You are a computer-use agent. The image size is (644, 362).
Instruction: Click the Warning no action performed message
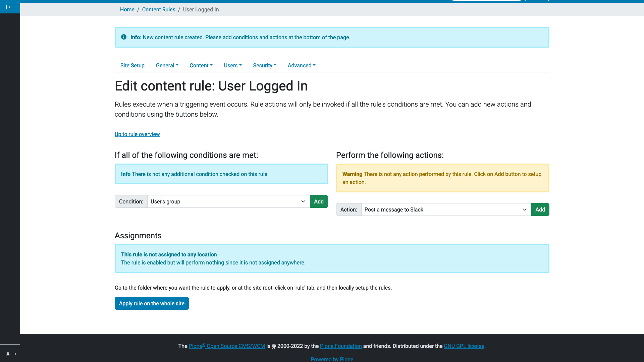[x=443, y=178]
